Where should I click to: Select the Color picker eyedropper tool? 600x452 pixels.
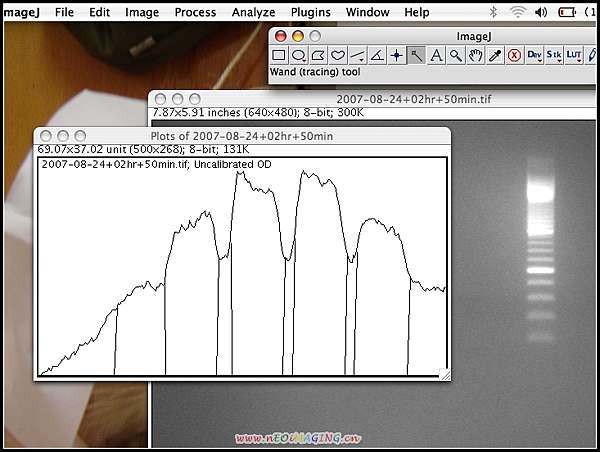[495, 55]
